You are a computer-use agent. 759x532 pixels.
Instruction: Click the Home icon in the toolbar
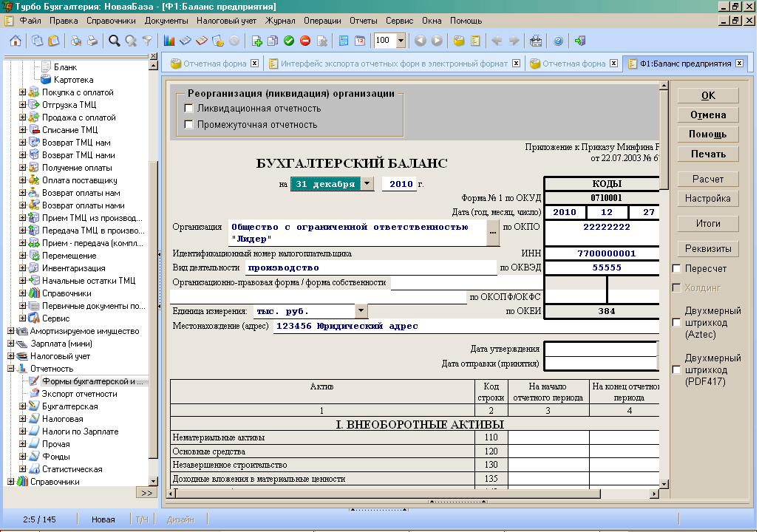pos(16,41)
